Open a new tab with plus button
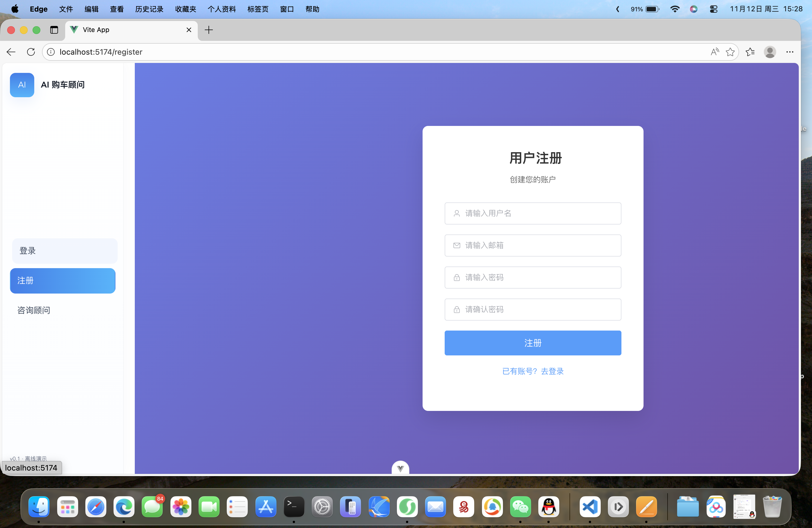Viewport: 812px width, 528px height. (209, 30)
